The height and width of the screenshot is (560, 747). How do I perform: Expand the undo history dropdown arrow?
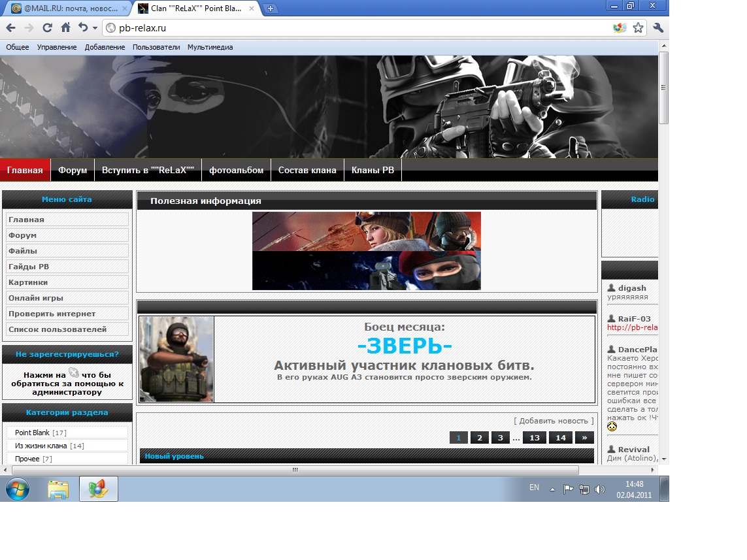pyautogui.click(x=95, y=28)
